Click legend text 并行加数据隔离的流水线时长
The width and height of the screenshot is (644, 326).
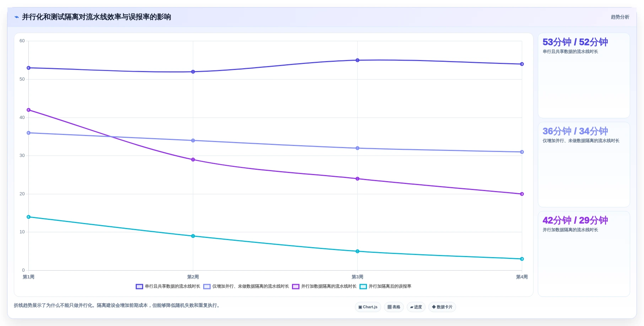tap(329, 286)
